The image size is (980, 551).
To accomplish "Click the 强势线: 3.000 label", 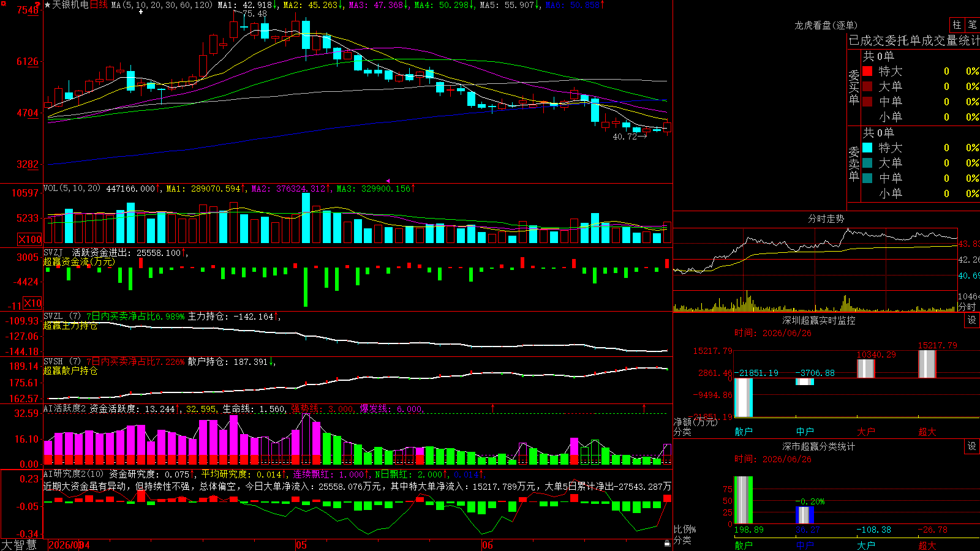I will [x=322, y=409].
